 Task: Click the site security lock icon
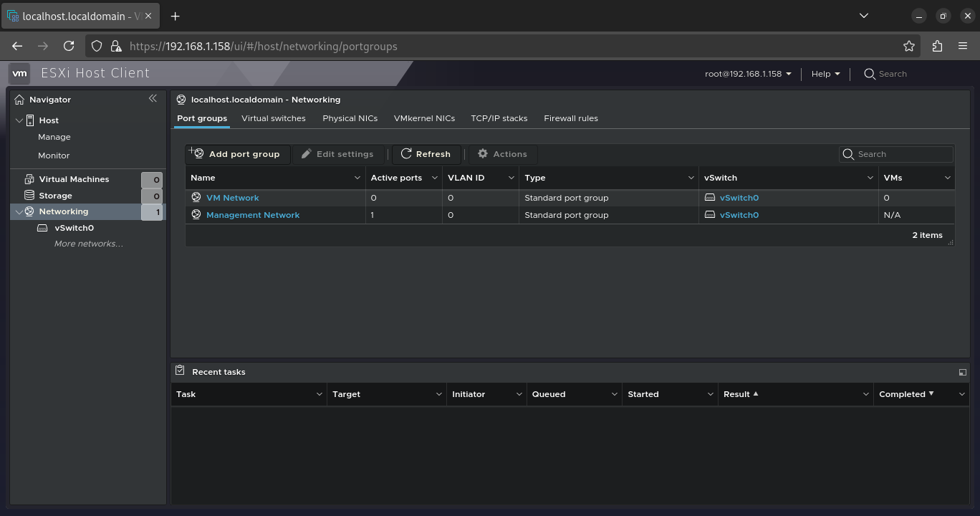(116, 46)
